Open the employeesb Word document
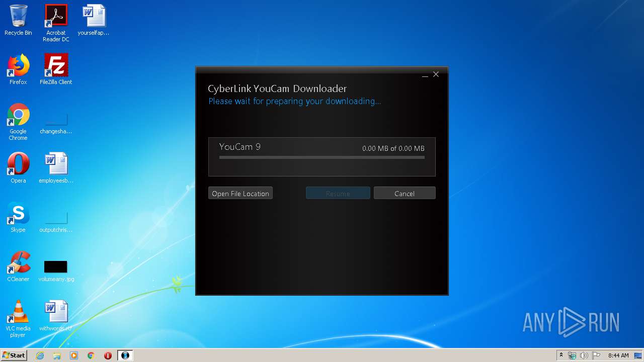 (56, 168)
